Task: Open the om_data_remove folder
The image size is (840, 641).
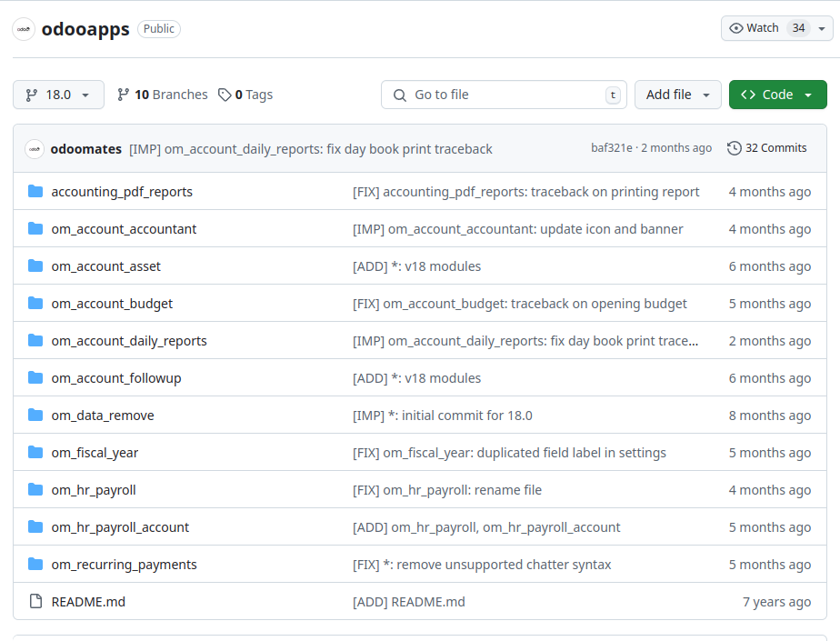Action: [x=103, y=416]
